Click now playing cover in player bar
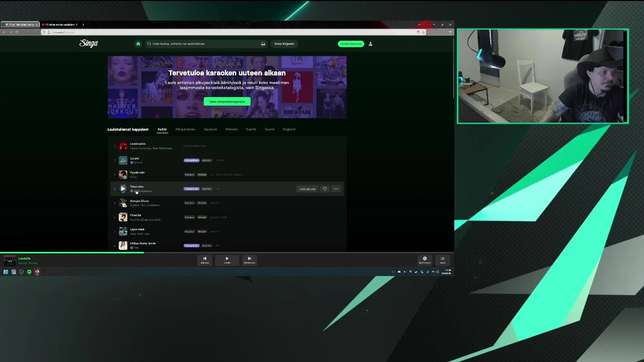The image size is (644, 362). 10,260
